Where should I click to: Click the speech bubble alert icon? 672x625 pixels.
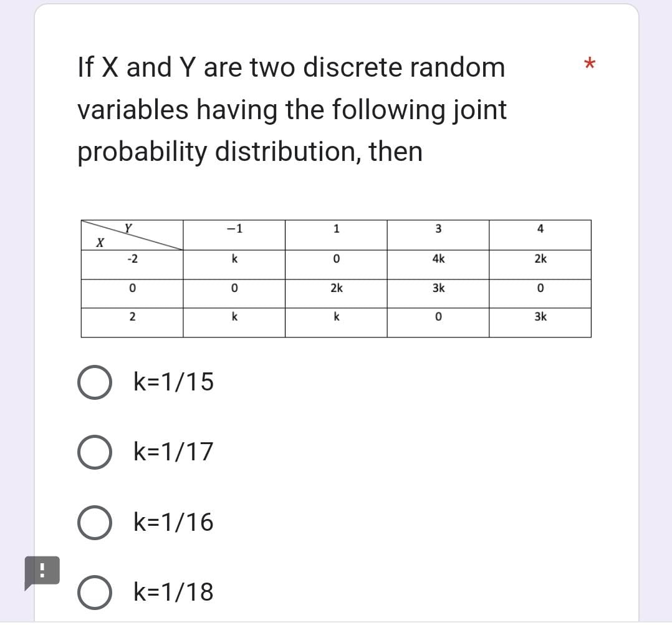(41, 571)
